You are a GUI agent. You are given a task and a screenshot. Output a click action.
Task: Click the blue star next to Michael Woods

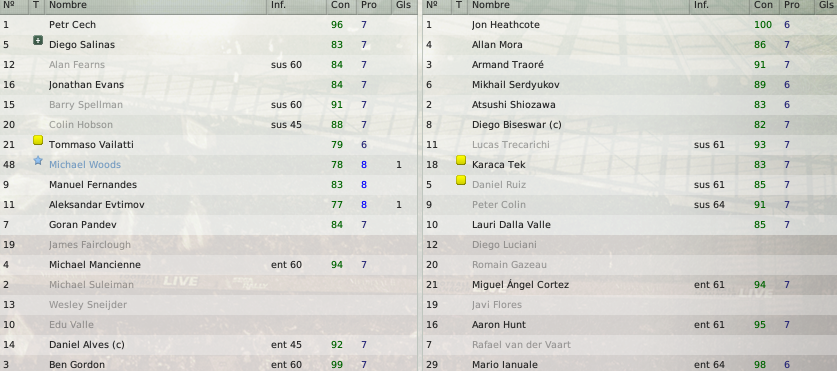[38, 160]
